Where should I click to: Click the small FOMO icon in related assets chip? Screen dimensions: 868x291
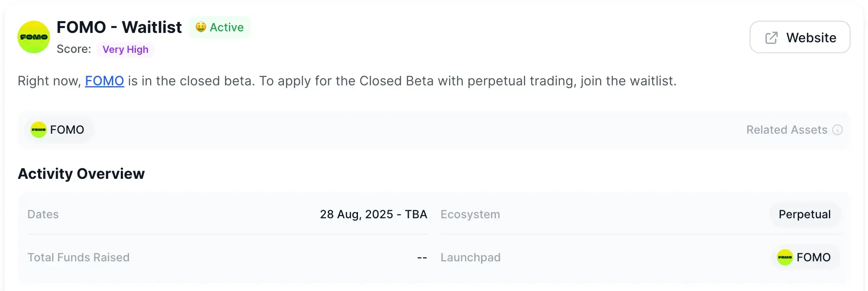[x=39, y=130]
